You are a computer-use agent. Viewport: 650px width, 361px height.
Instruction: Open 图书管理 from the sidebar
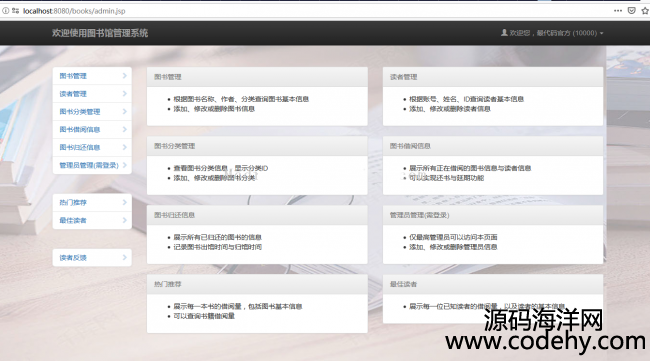92,76
